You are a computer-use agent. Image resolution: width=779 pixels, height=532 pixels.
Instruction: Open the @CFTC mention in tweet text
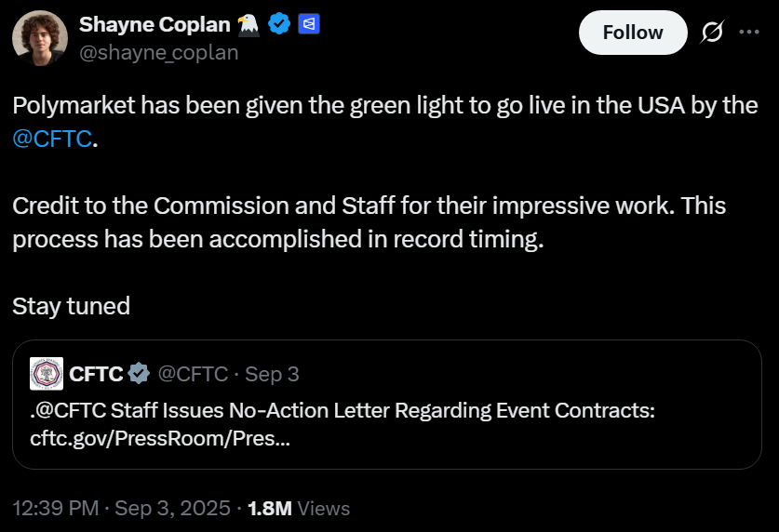click(52, 140)
